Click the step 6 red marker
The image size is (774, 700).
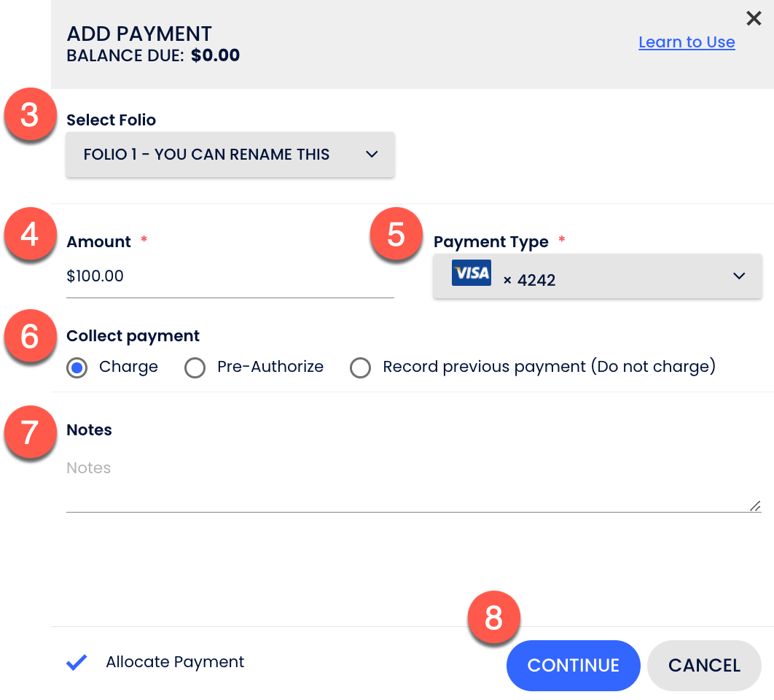[x=29, y=336]
